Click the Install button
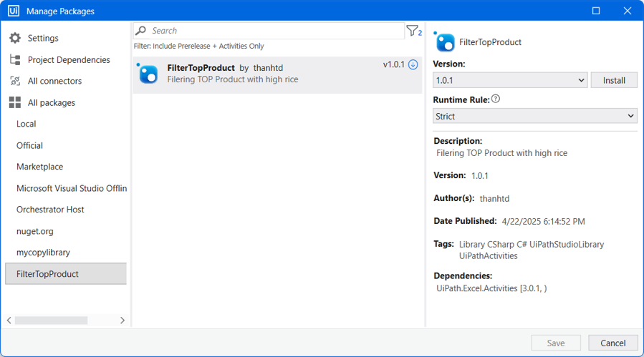This screenshot has height=357, width=644. coord(614,80)
